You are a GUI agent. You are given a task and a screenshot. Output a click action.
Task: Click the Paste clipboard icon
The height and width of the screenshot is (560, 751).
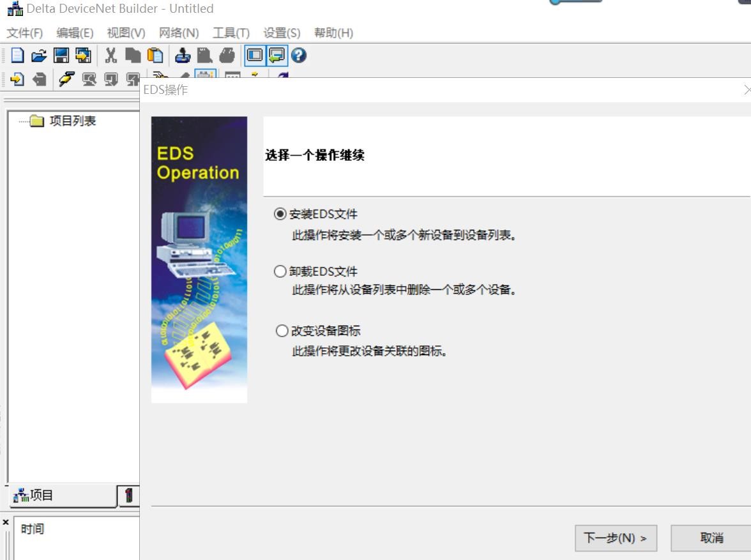coord(155,56)
